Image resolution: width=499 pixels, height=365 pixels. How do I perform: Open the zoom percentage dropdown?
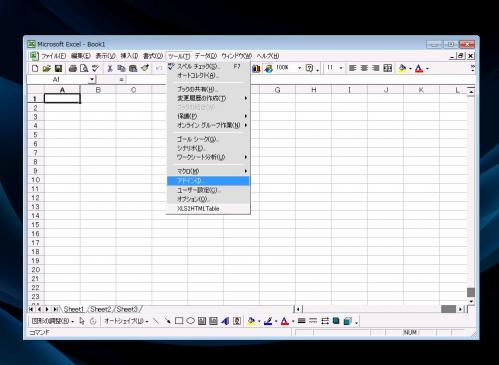click(x=299, y=68)
